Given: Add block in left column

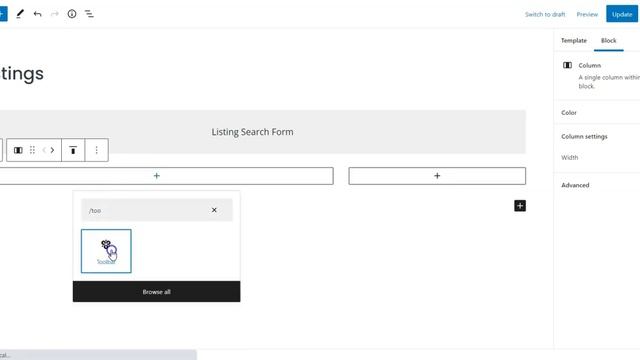Looking at the screenshot, I should point(157,176).
